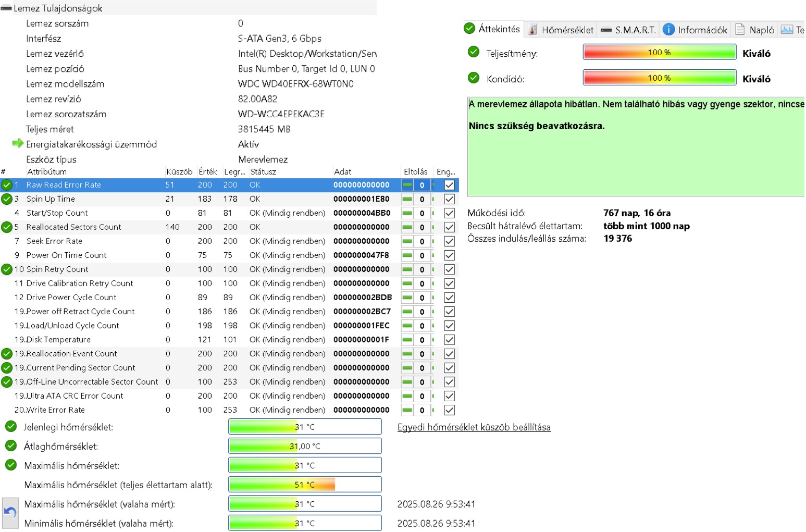Image resolution: width=806 pixels, height=532 pixels.
Task: Disable the checkbox in the Write Error Rate row
Action: click(449, 410)
